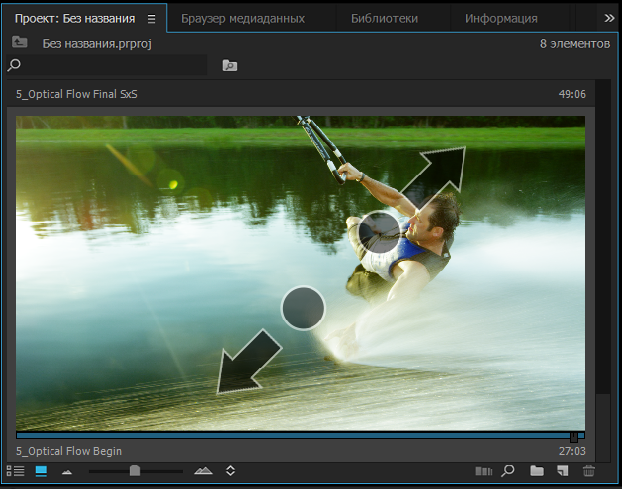The image size is (622, 489).
Task: Switch to the Браузер медиаданных tab
Action: pos(243,19)
